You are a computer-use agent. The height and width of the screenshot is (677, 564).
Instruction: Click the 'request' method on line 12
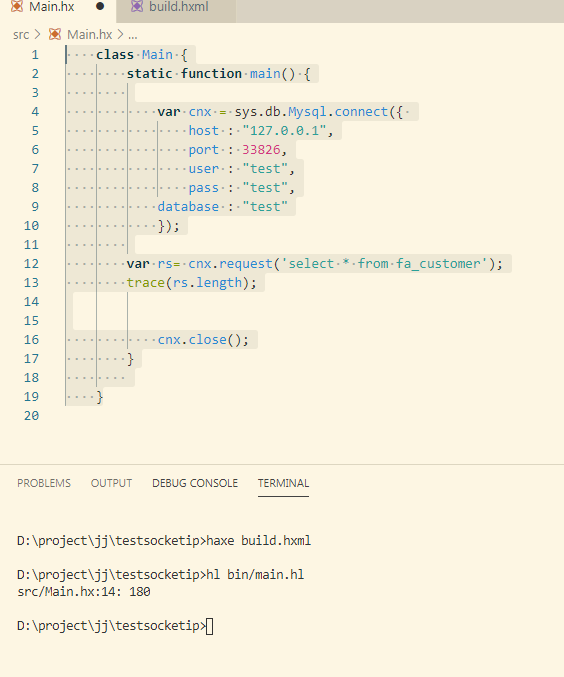click(x=246, y=264)
